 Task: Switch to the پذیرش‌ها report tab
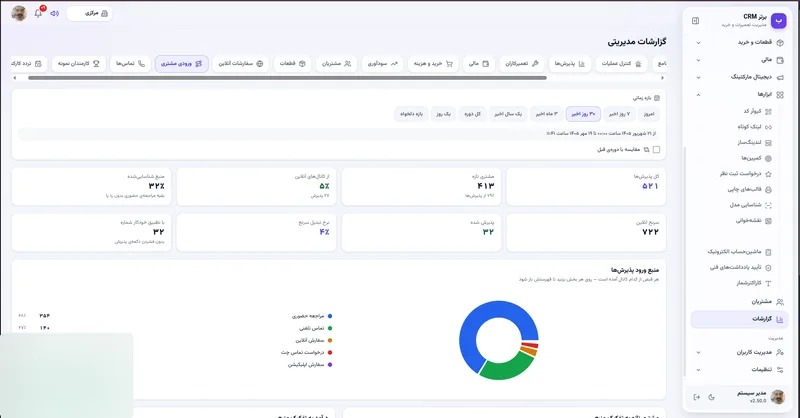pos(569,64)
